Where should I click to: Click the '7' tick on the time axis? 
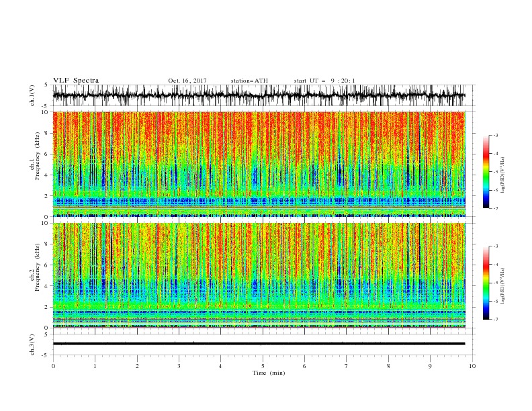[347, 366]
